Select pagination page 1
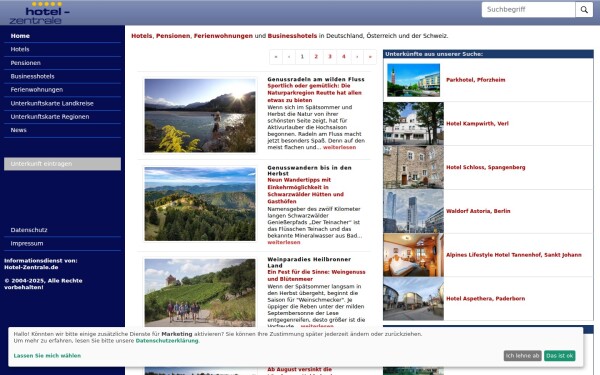Image resolution: width=600 pixels, height=375 pixels. 302,57
